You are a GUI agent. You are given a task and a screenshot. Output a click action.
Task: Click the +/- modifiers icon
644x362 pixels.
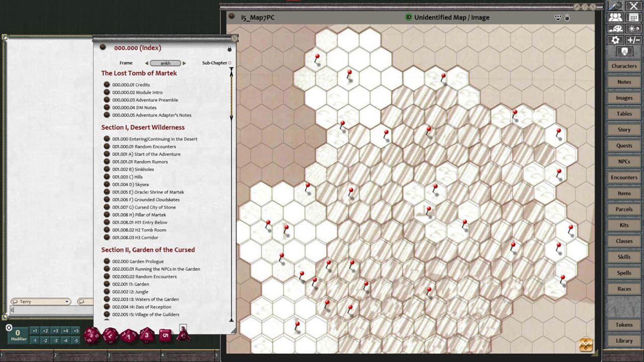(633, 40)
